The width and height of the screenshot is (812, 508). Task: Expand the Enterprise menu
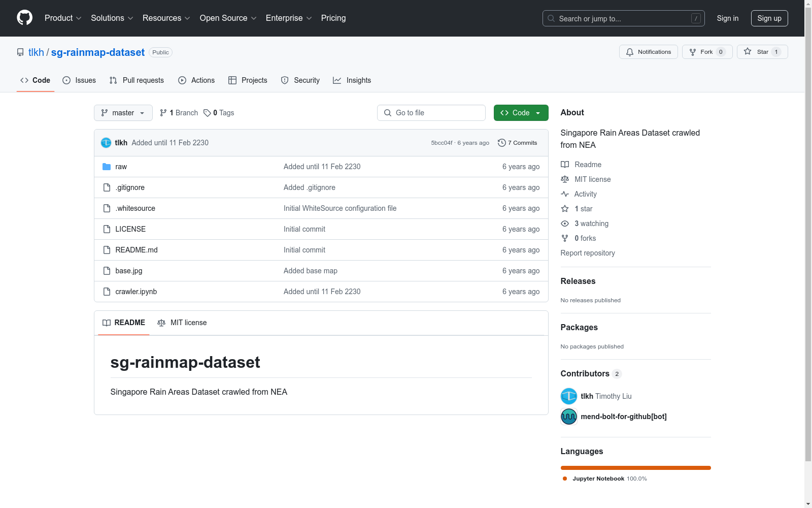pos(289,18)
